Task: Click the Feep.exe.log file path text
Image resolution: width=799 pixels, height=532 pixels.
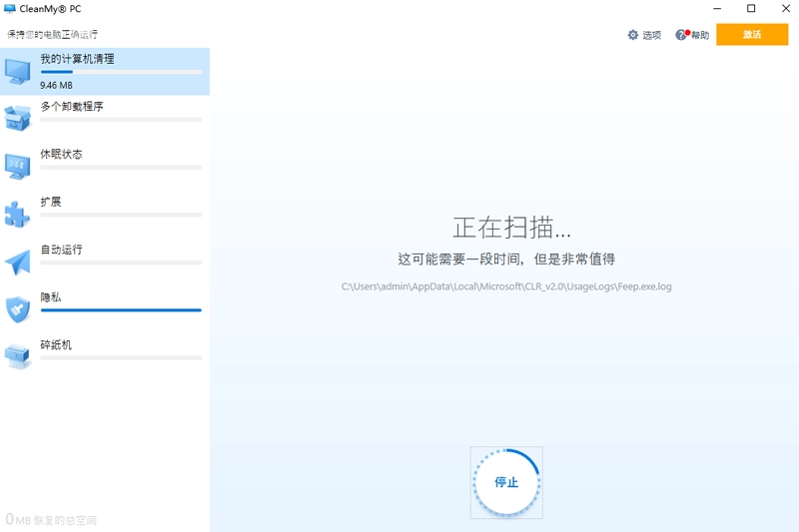Action: [506, 286]
